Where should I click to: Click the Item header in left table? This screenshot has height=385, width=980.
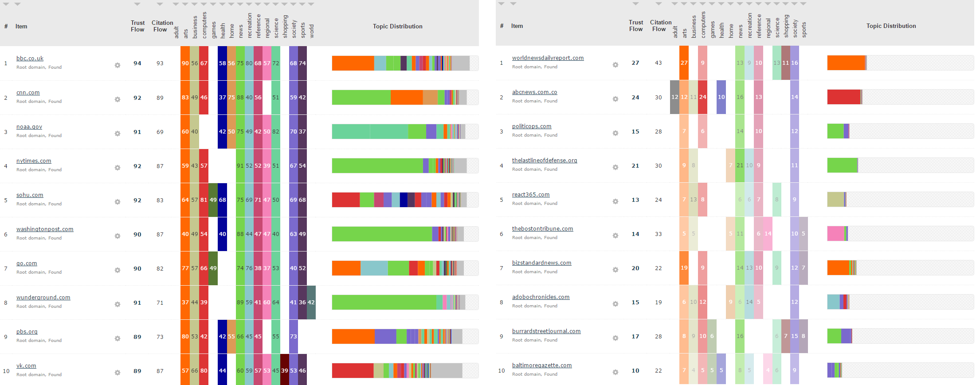(x=21, y=27)
